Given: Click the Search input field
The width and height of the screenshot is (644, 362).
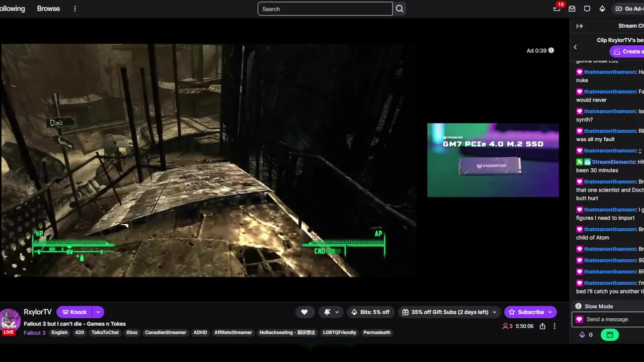Looking at the screenshot, I should 325,9.
